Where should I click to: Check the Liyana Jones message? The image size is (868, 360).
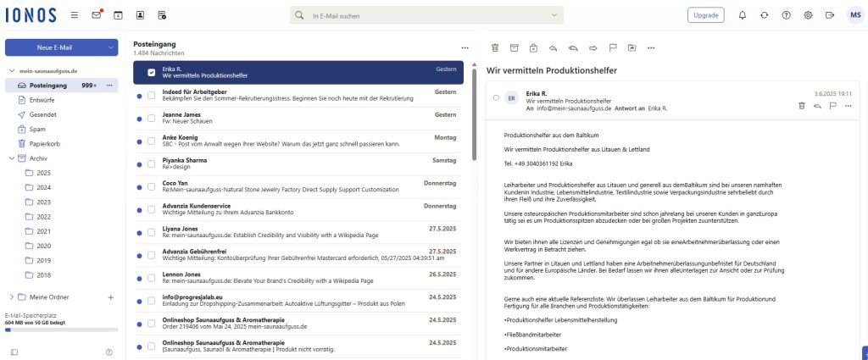click(151, 232)
